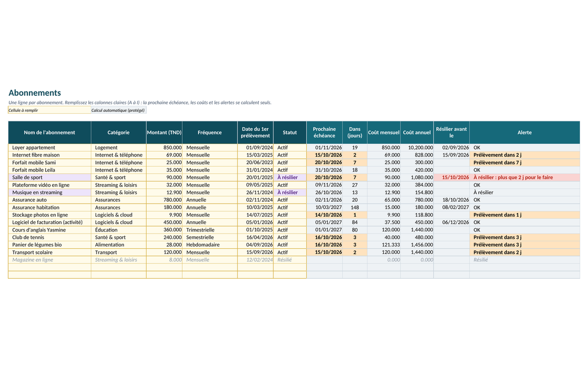This screenshot has height=368, width=588.
Task: Click the 06/12/2026 cancel-by date
Action: [x=451, y=222]
